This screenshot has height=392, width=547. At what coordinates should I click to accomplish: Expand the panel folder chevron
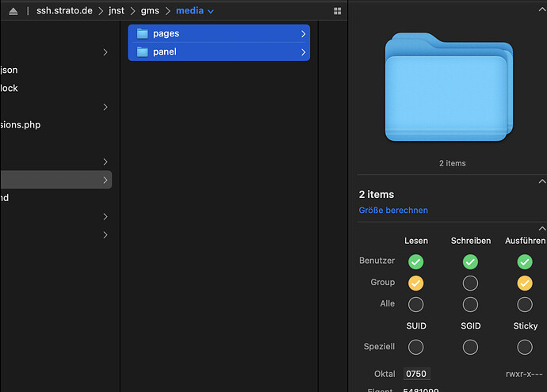coord(303,52)
